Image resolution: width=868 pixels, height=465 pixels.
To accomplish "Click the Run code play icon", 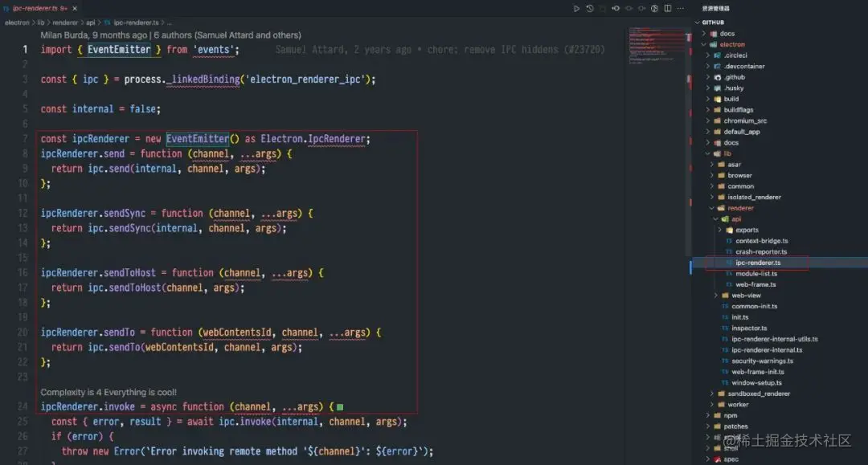I will (576, 8).
